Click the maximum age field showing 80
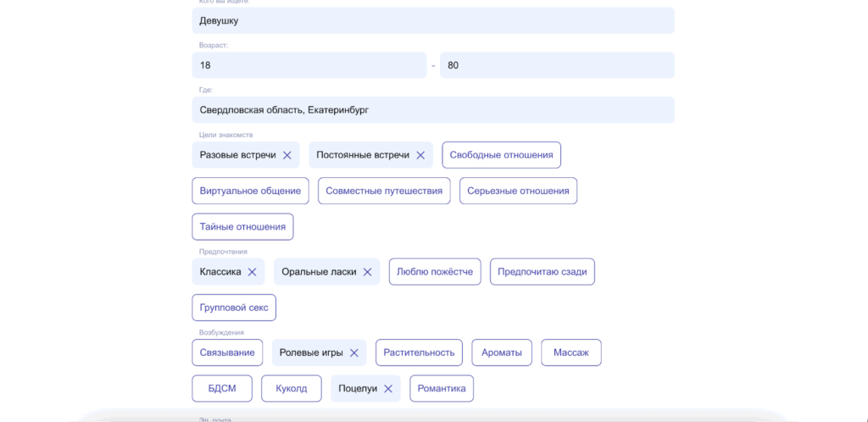 (557, 65)
